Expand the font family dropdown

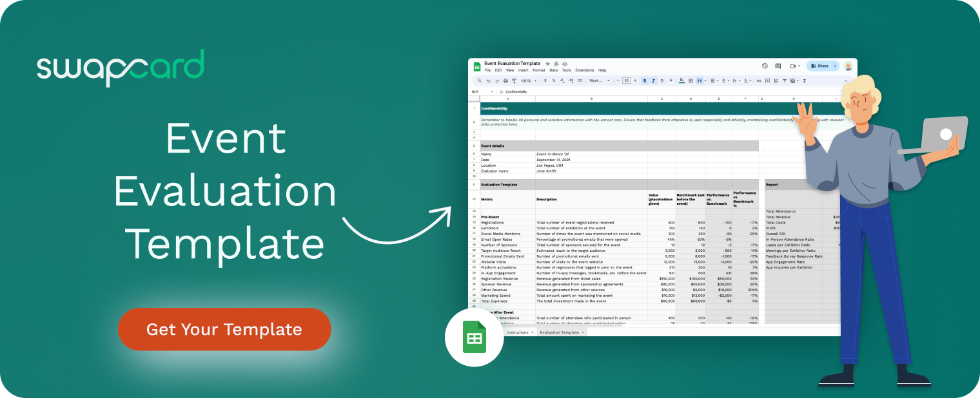pyautogui.click(x=599, y=81)
